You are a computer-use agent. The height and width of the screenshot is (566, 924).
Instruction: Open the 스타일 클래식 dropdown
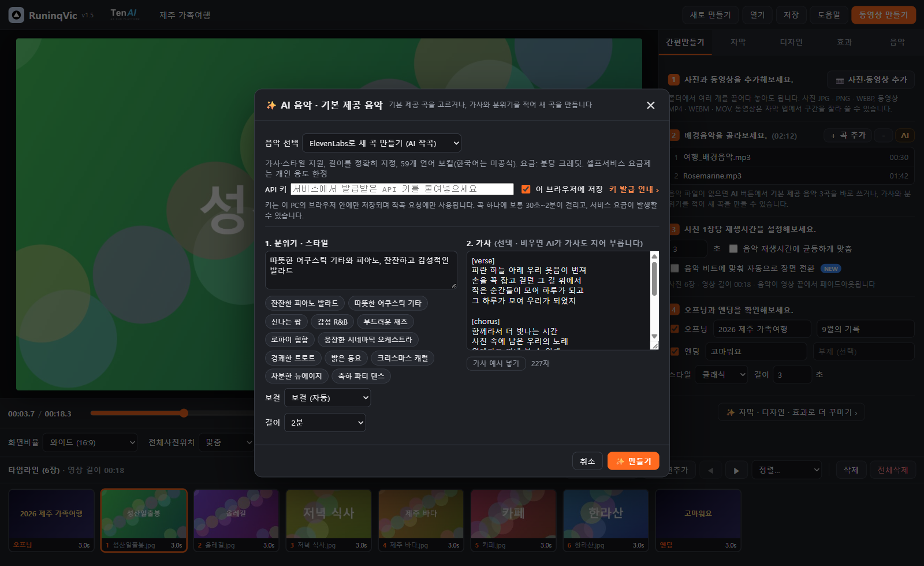pyautogui.click(x=721, y=375)
